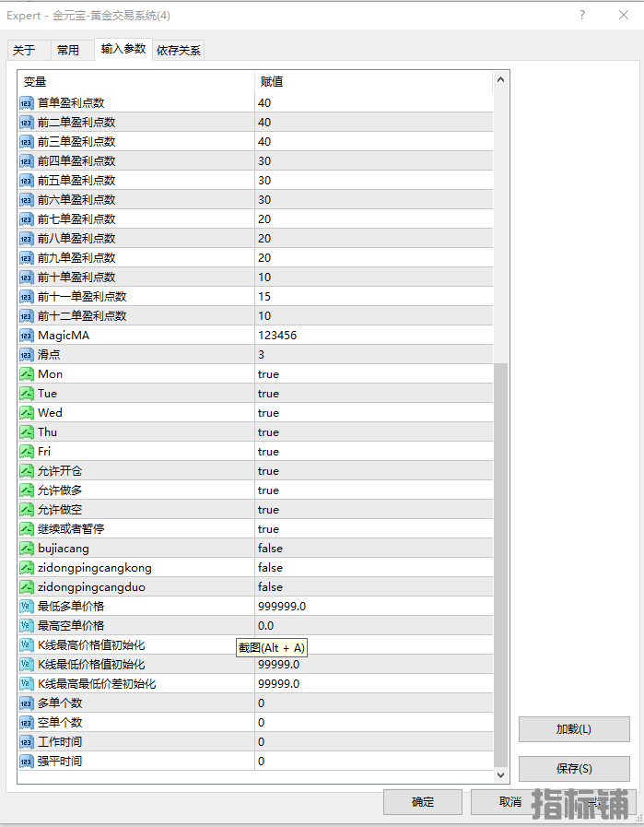Click the 加载(L) button
Screen dimensions: 644x827
pyautogui.click(x=574, y=729)
